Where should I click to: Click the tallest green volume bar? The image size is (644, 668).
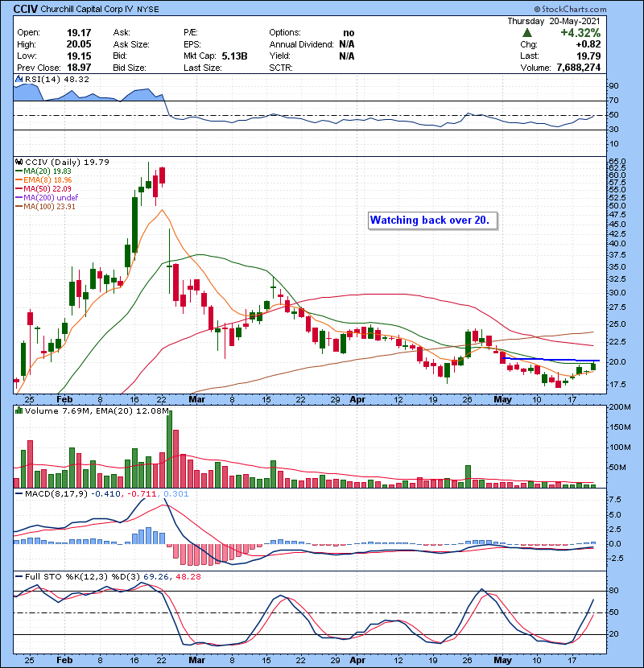(169, 449)
